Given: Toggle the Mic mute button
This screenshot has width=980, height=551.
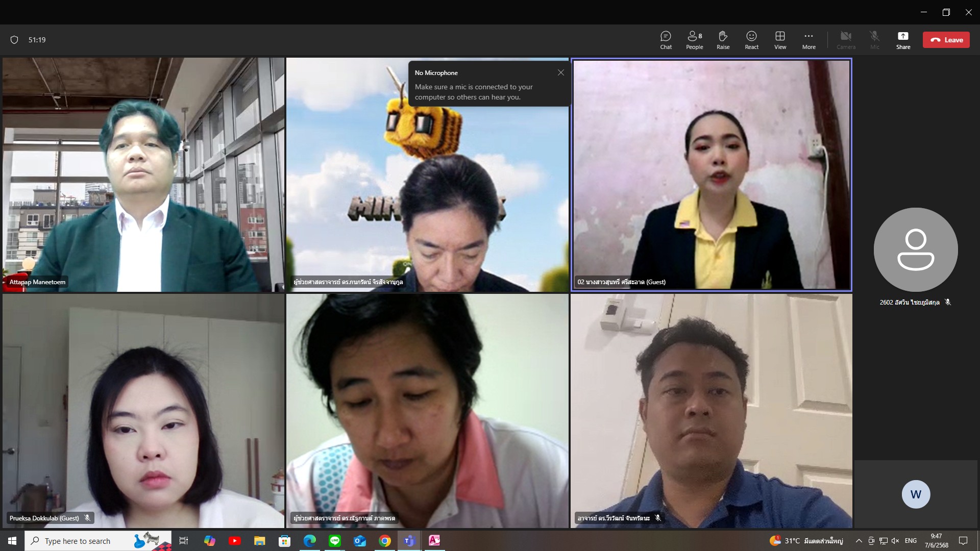Looking at the screenshot, I should [x=874, y=40].
